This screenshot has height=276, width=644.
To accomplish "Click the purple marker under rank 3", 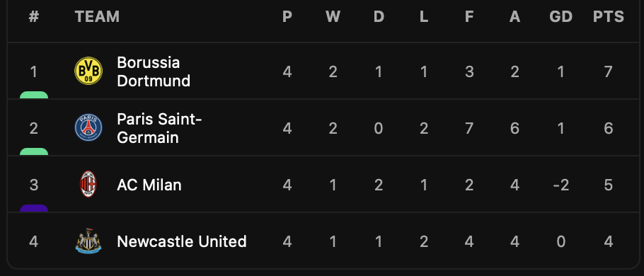I will click(34, 208).
